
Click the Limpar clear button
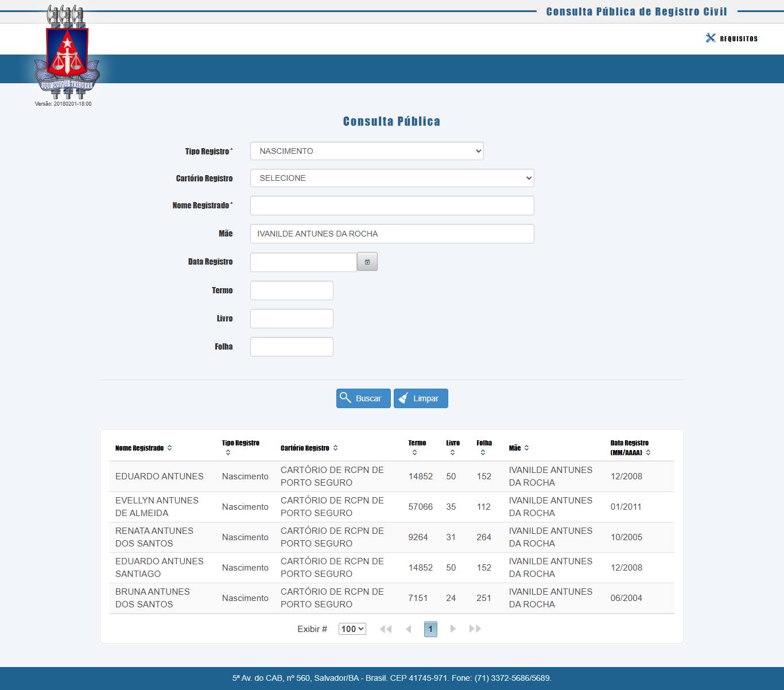pyautogui.click(x=421, y=398)
